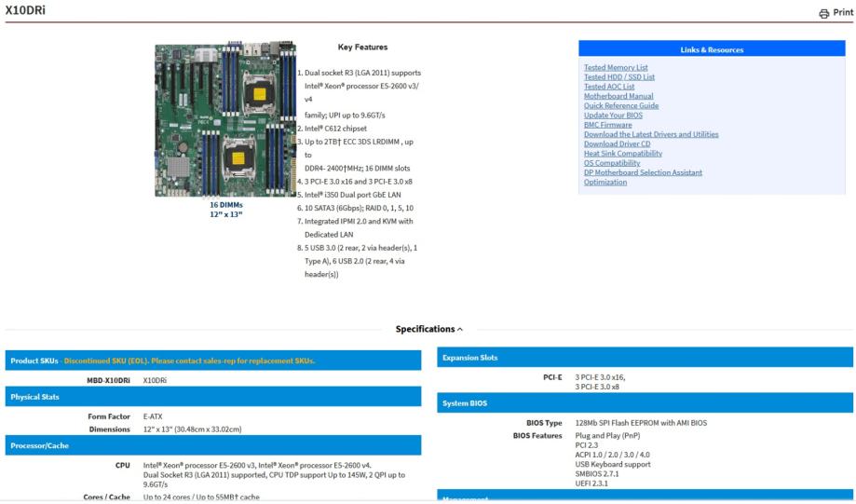856x504 pixels.
Task: Click the '16 DIMMs' caption under image
Action: pyautogui.click(x=226, y=205)
